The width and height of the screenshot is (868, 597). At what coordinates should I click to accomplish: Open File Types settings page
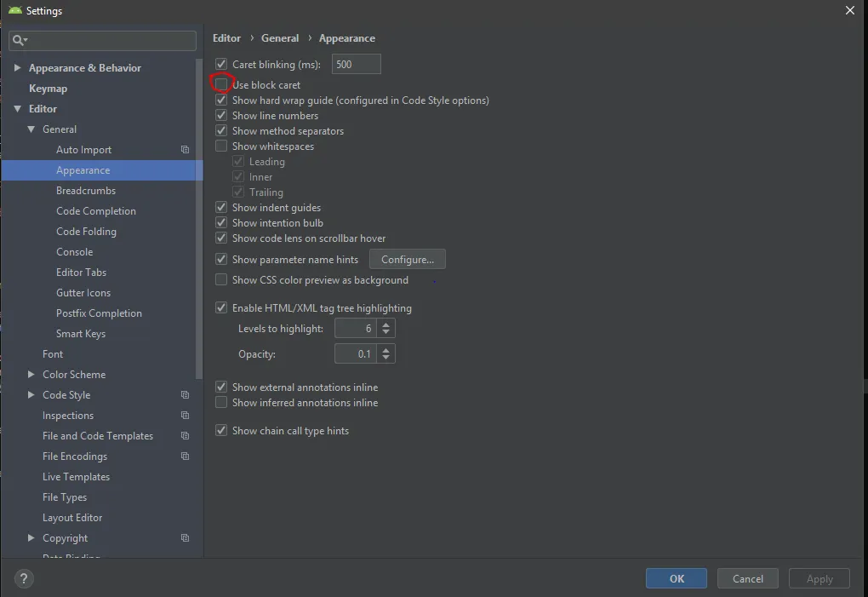tap(64, 497)
